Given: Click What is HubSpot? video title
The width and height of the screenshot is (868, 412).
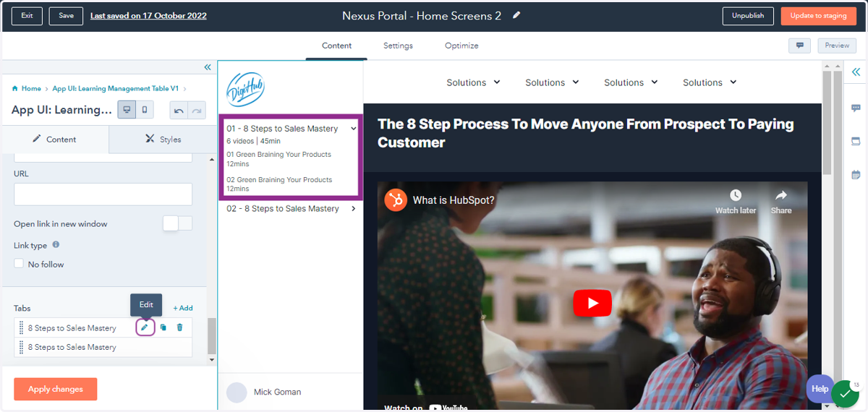Looking at the screenshot, I should (454, 200).
